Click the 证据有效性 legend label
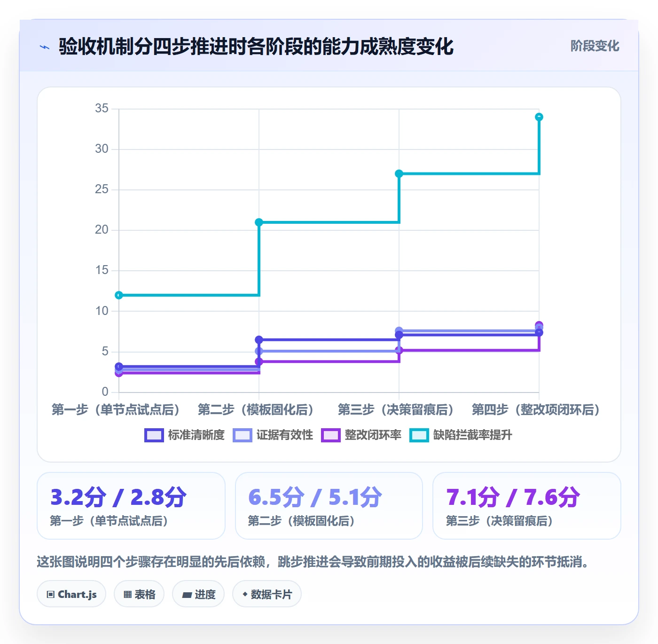 [x=285, y=435]
